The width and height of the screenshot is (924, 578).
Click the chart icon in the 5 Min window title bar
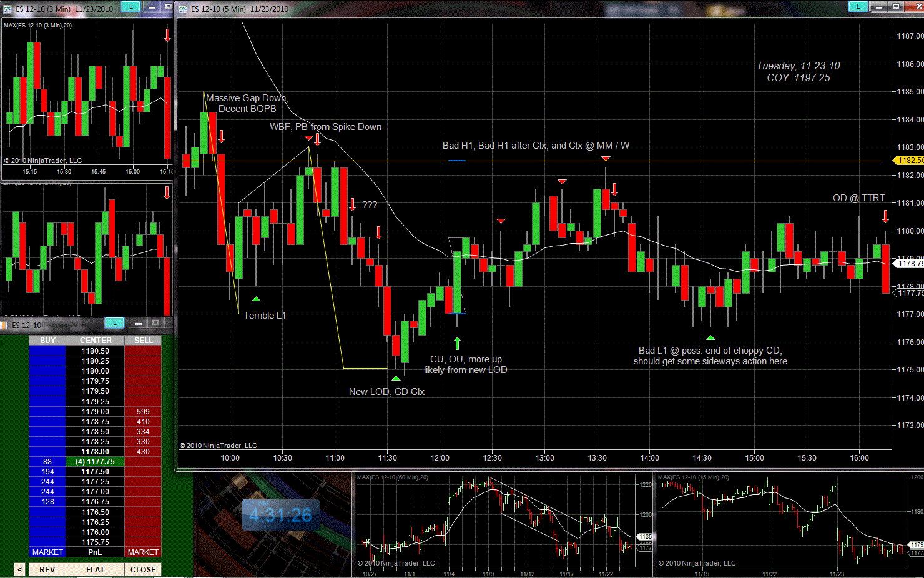click(183, 9)
